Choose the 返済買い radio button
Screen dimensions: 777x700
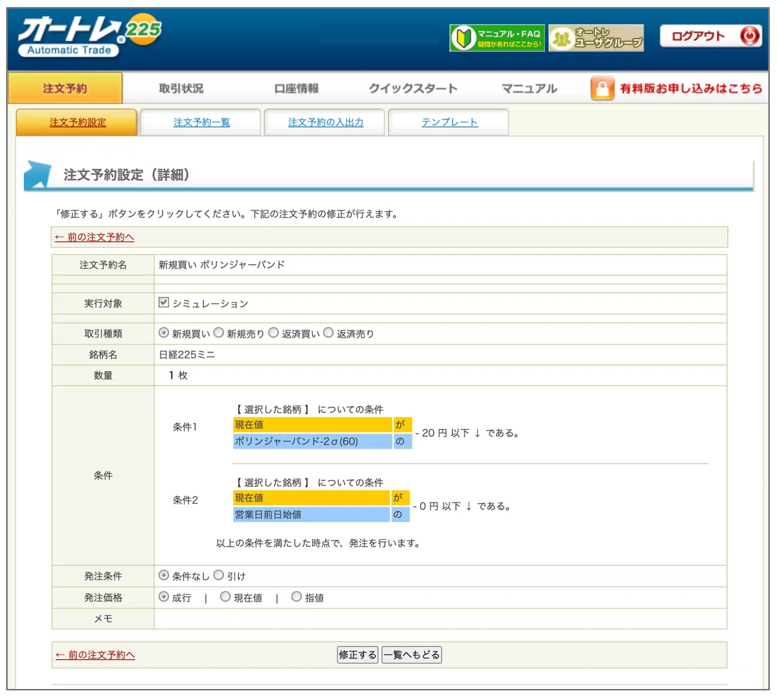[x=274, y=333]
